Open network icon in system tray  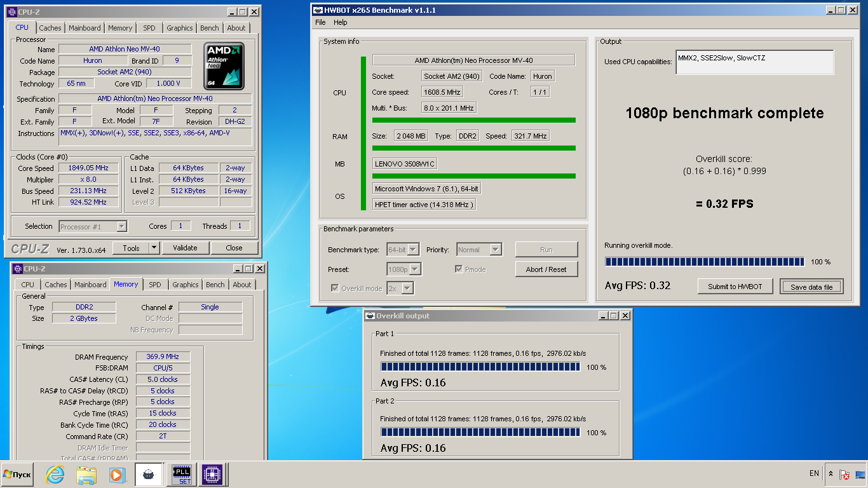click(x=860, y=474)
